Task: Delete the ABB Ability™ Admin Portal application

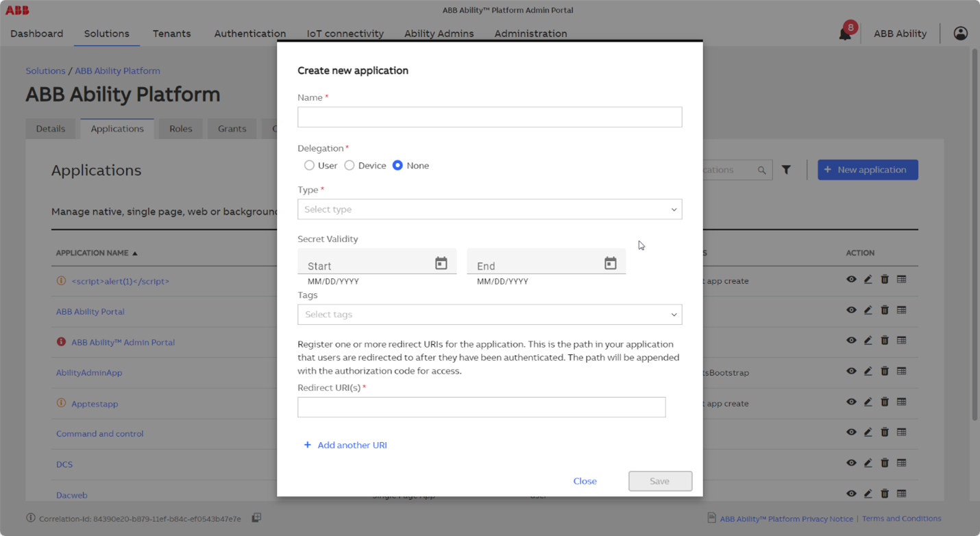Action: [x=885, y=341]
